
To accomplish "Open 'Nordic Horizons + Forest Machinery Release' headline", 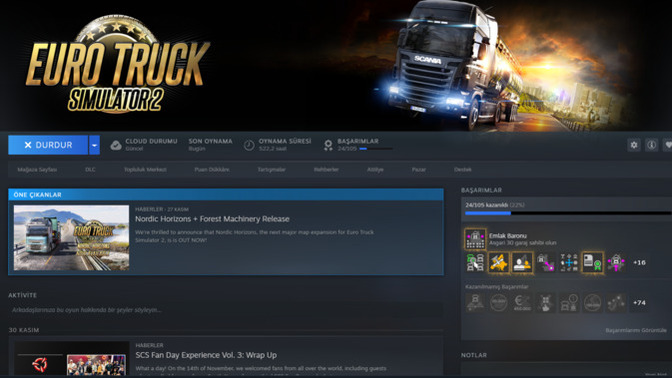I will point(212,219).
